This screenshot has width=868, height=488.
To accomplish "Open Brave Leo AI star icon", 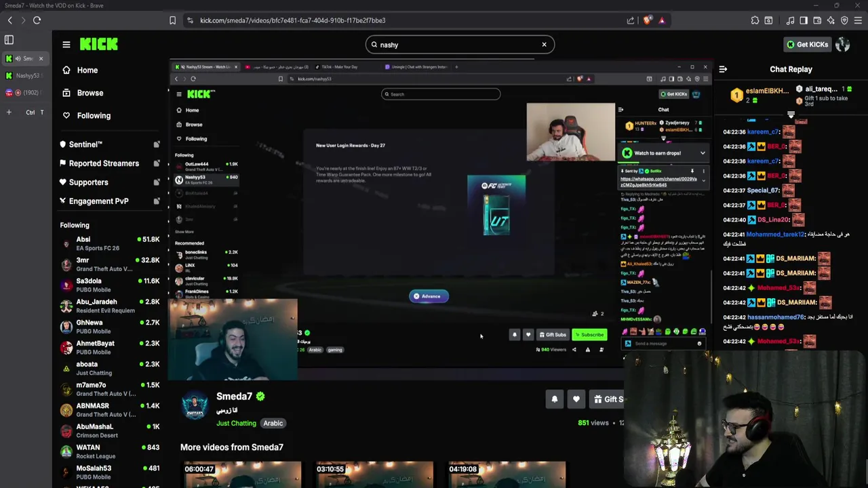I will (831, 20).
